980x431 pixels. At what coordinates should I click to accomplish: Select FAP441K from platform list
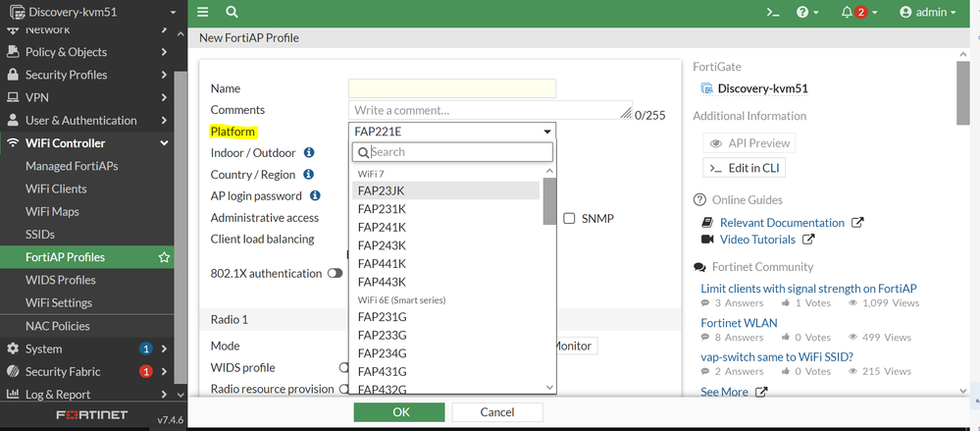[382, 264]
